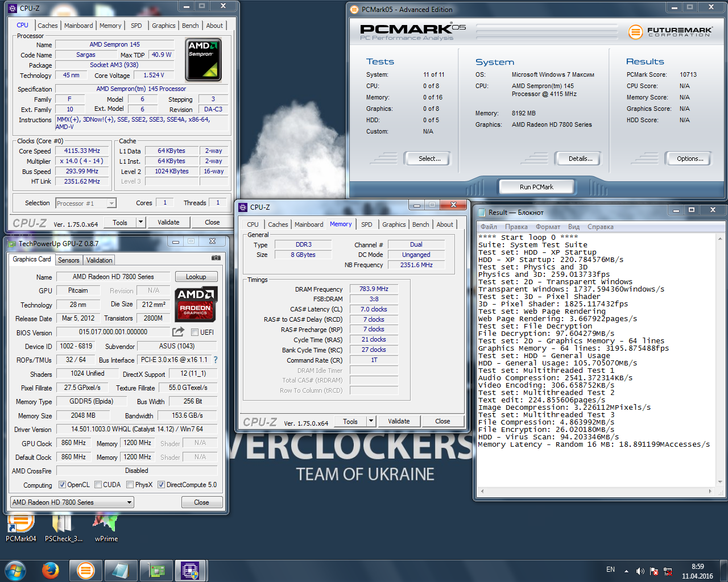728x582 pixels.
Task: Click Notepad horizontal scrollbar right arrow
Action: (x=710, y=491)
